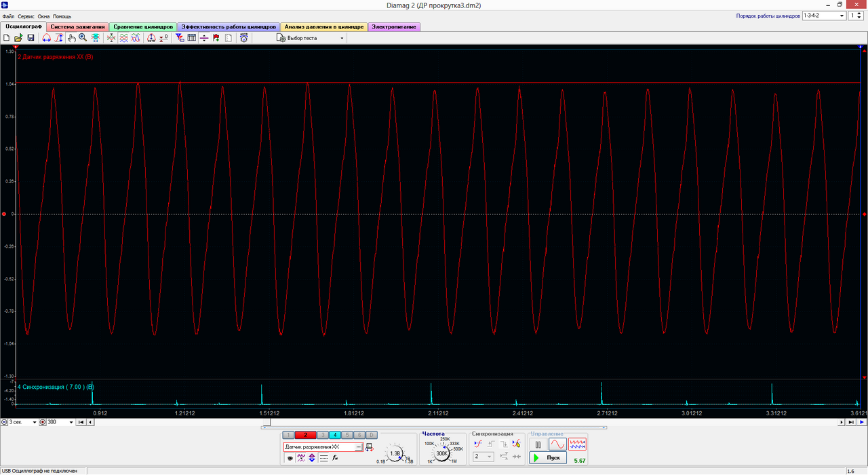Switch to the Сравнение цилиндров tab
The image size is (868, 475).
(142, 26)
